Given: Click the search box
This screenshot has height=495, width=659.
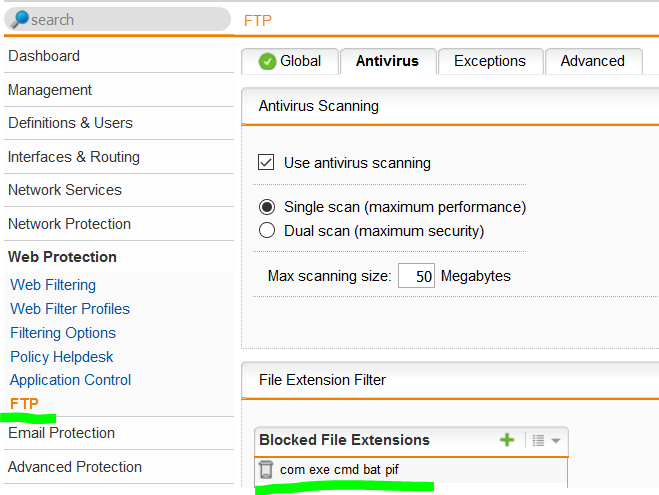Looking at the screenshot, I should [118, 19].
